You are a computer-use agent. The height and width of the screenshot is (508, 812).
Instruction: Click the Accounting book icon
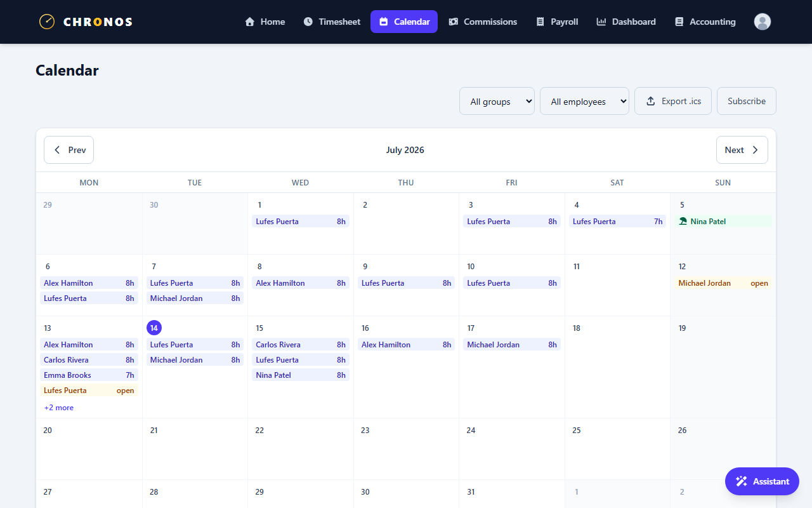click(679, 22)
